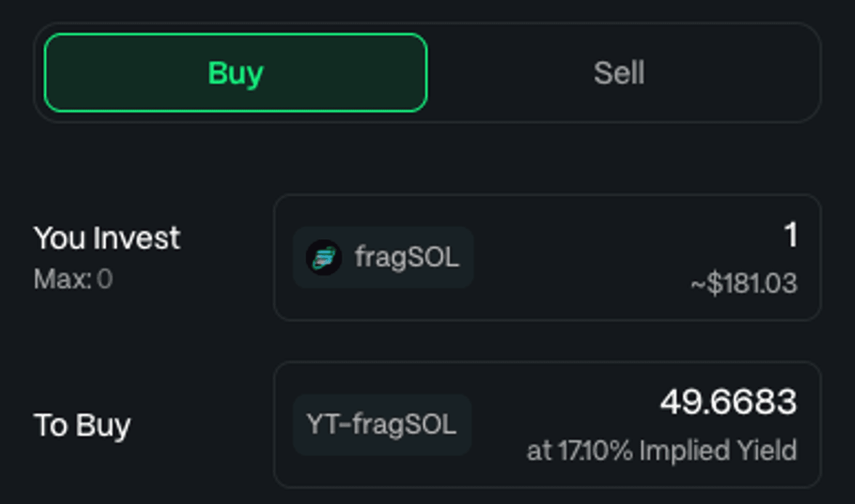The width and height of the screenshot is (855, 504).
Task: Click the Max: 0 balance text
Action: coord(73,279)
